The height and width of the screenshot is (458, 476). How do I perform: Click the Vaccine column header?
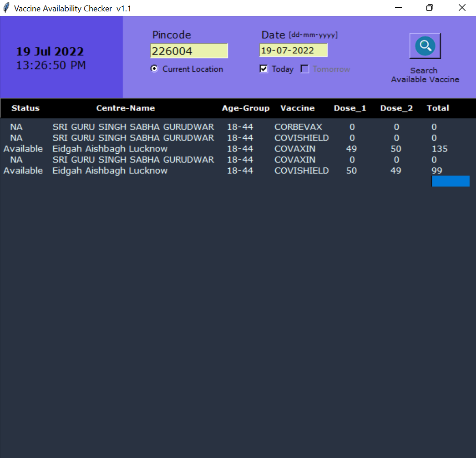tap(297, 108)
